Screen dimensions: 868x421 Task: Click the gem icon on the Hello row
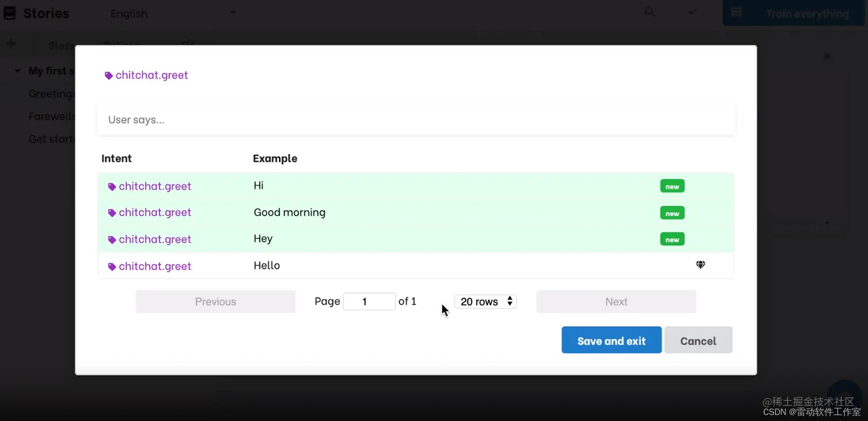point(700,265)
